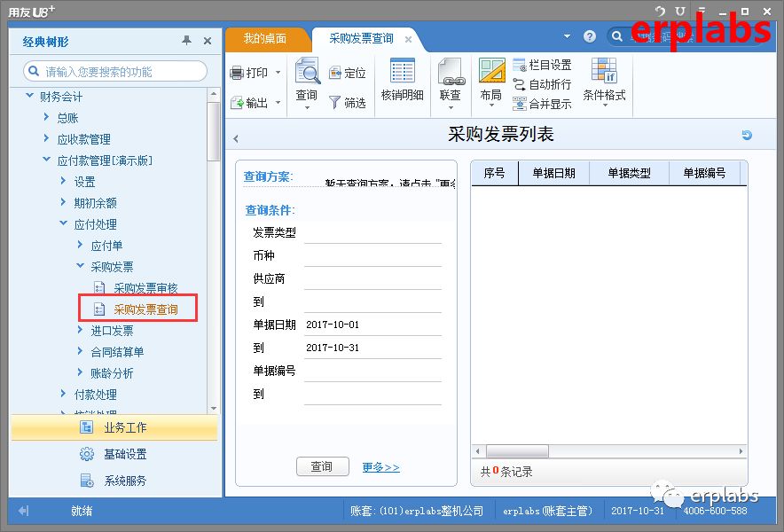Close the 采购发票查询 tab
The height and width of the screenshot is (532, 784).
pos(409,40)
